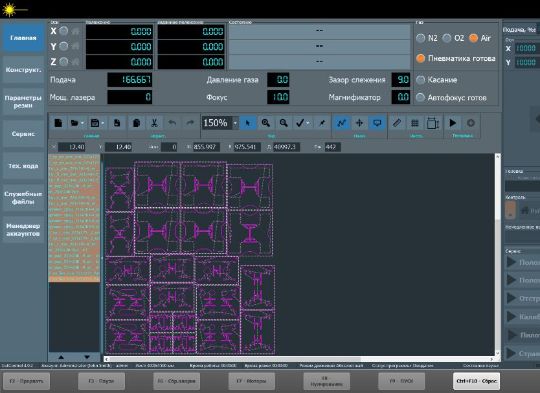
Task: Undo with the left curved arrow
Action: (172, 123)
